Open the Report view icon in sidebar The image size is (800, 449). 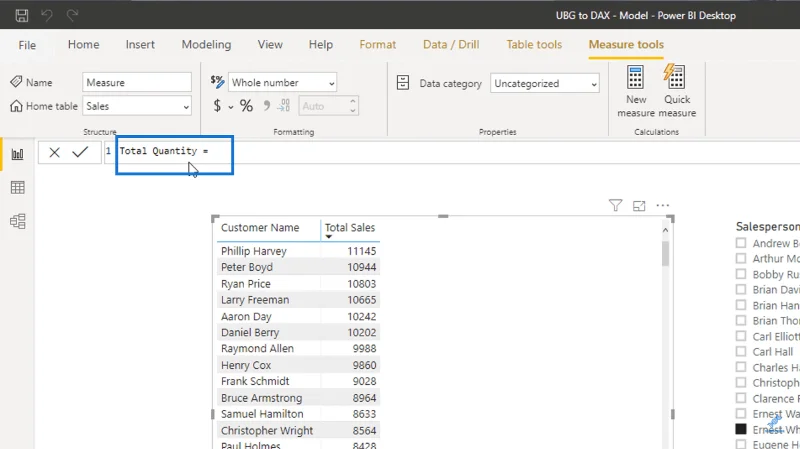click(x=17, y=154)
